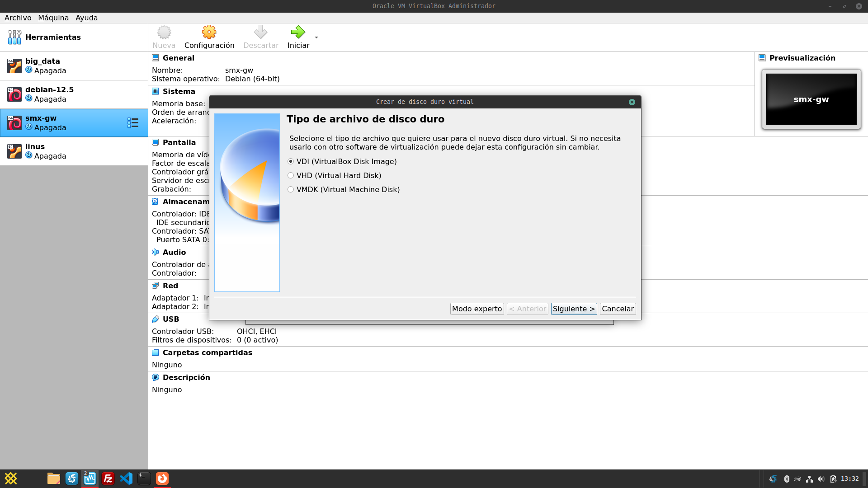The width and height of the screenshot is (868, 488).
Task: Click the wizard disk illustration image
Action: (247, 202)
